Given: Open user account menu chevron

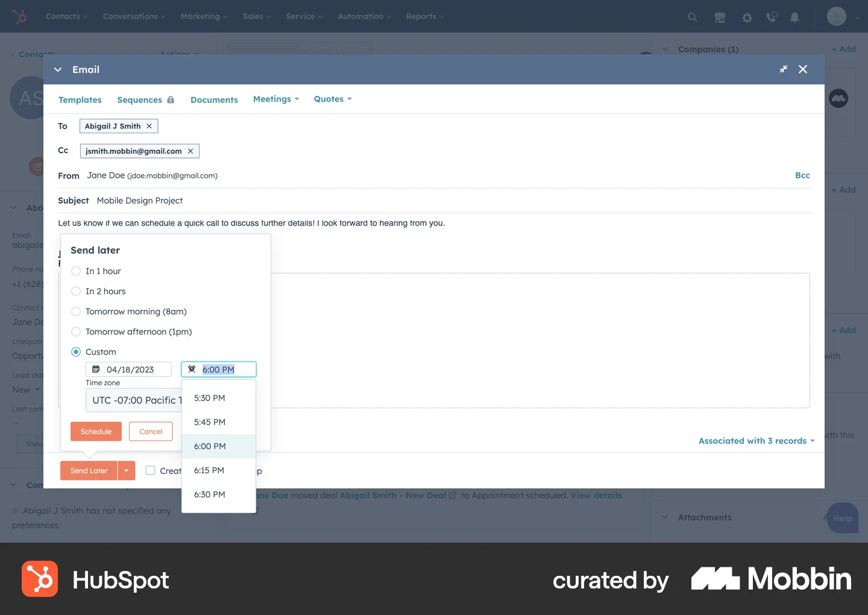Looking at the screenshot, I should 858,17.
